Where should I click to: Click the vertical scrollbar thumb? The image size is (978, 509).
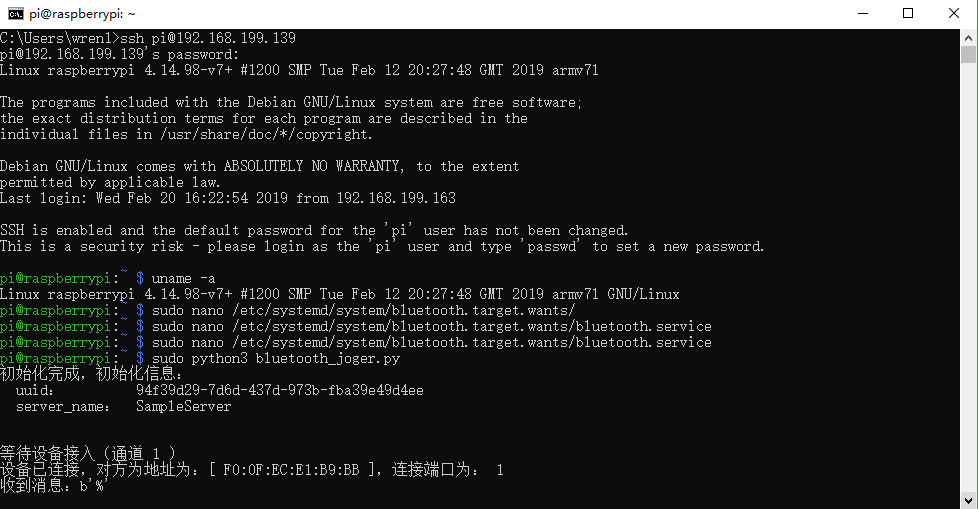click(968, 54)
